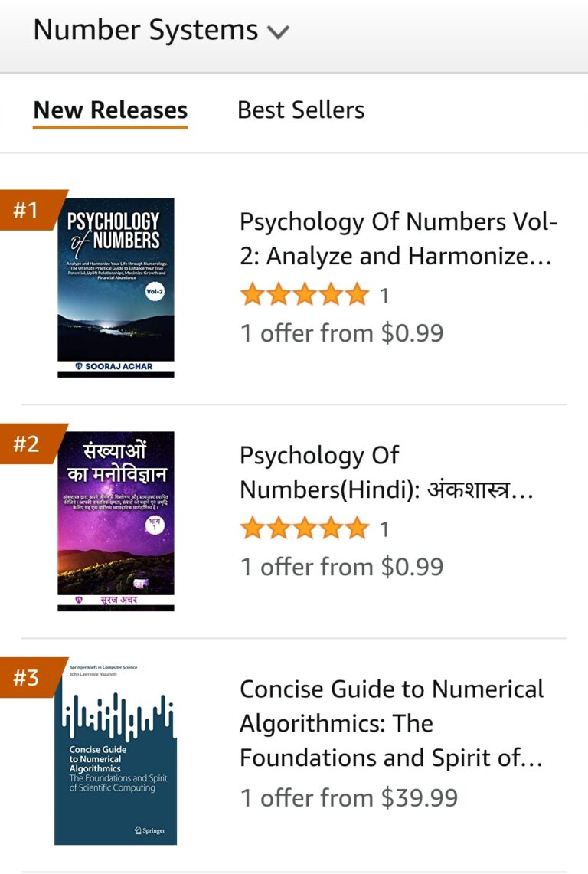This screenshot has height=874, width=588.
Task: Click the 1 offer from $39.99 link
Action: (349, 797)
